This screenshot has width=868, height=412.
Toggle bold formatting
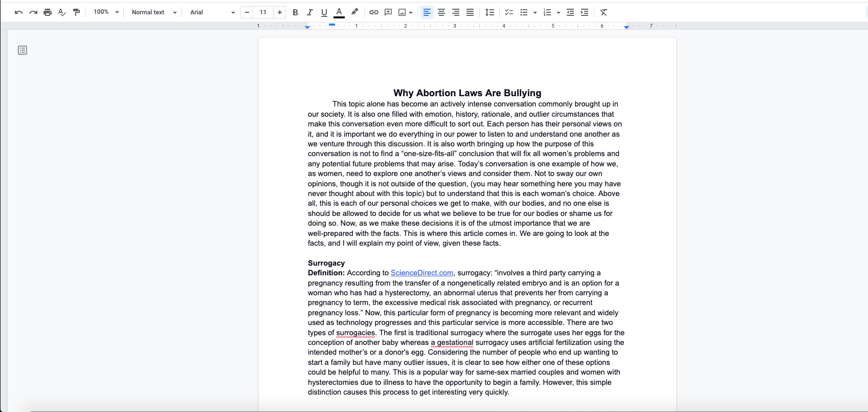[295, 12]
